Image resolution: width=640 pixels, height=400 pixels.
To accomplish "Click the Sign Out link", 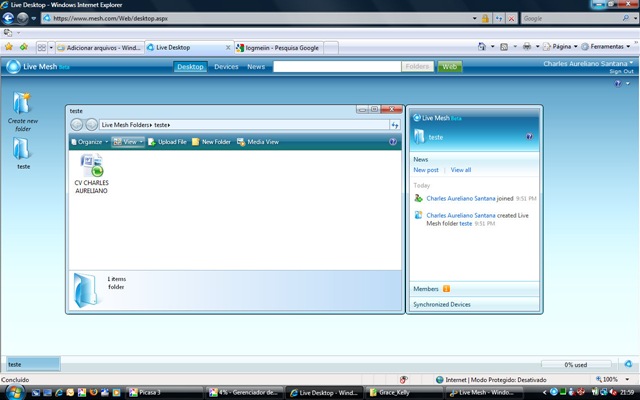I will pyautogui.click(x=620, y=72).
